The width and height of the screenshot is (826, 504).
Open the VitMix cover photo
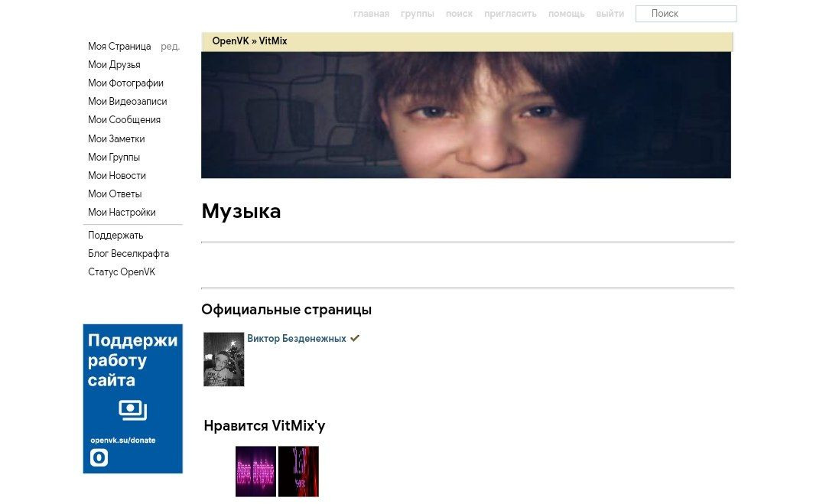tap(466, 115)
